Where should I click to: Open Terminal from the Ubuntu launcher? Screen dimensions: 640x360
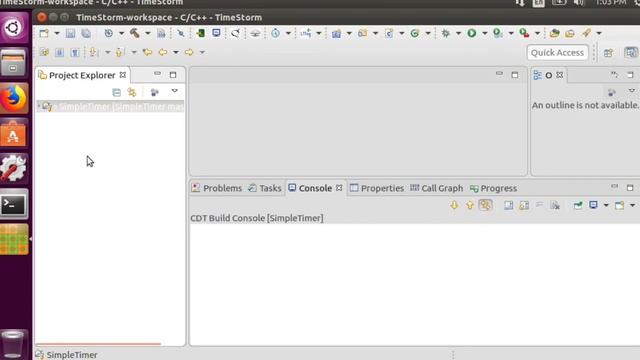[x=14, y=204]
